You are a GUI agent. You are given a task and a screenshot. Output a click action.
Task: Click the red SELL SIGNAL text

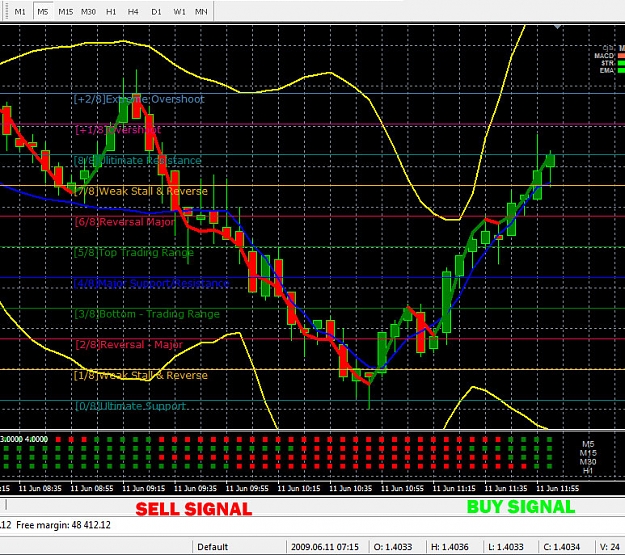pyautogui.click(x=194, y=509)
